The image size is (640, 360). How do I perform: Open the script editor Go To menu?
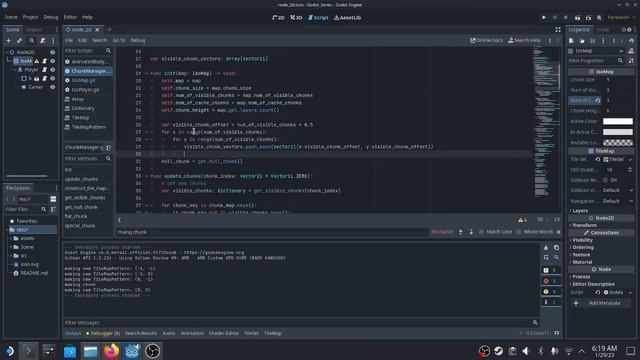pyautogui.click(x=119, y=40)
